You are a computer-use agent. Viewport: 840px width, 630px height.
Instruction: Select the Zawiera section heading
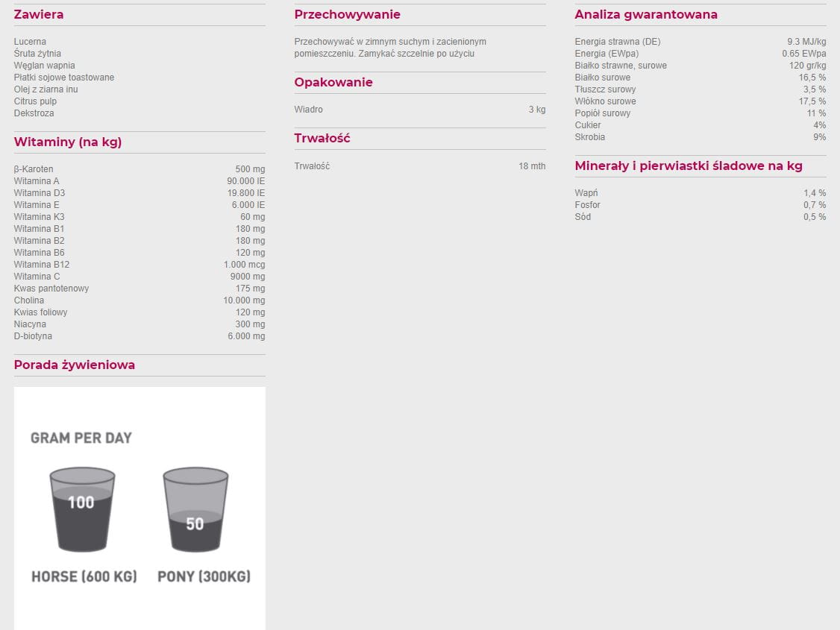point(39,15)
